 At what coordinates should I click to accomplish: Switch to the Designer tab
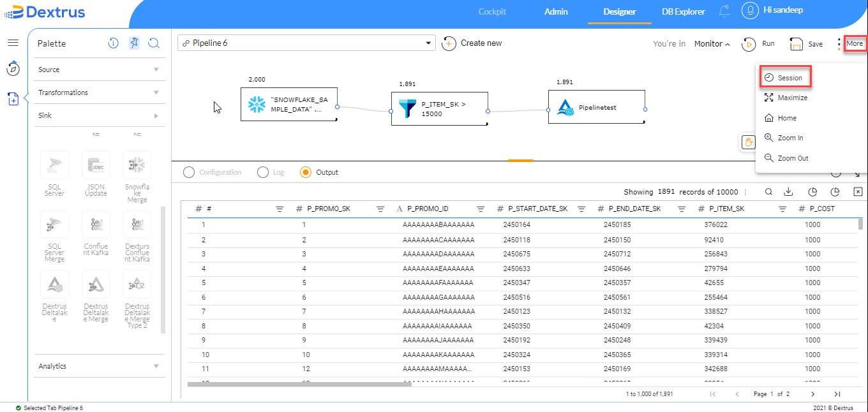pyautogui.click(x=620, y=11)
